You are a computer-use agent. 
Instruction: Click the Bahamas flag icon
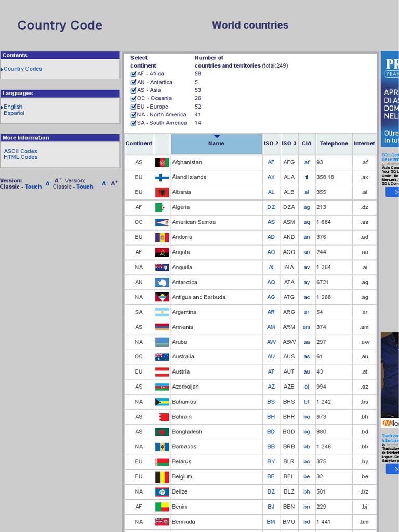[x=162, y=402]
